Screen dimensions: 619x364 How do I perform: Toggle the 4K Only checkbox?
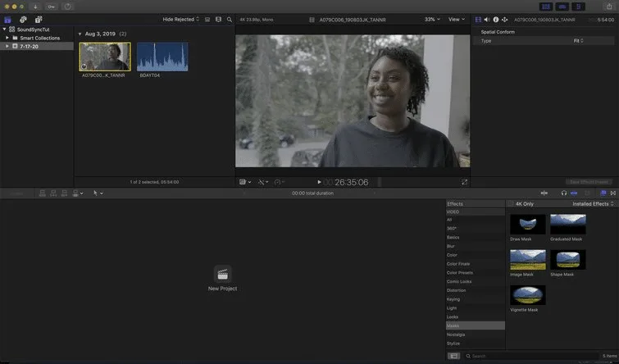511,204
